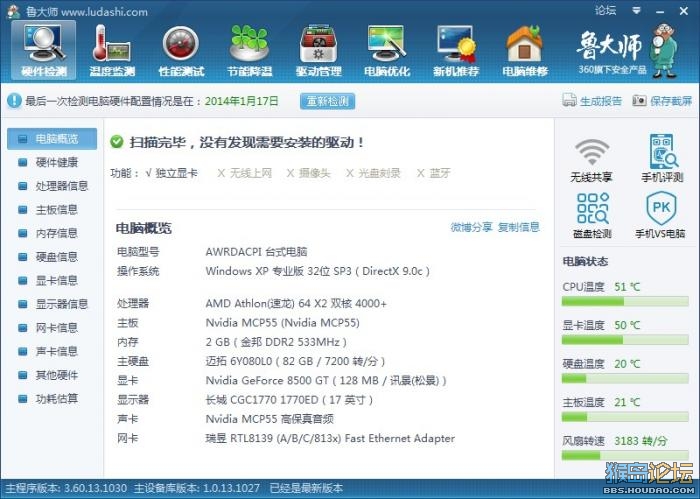This screenshot has width=700, height=499.
Task: Click the 独立显卡 feature indicator
Action: tap(171, 173)
